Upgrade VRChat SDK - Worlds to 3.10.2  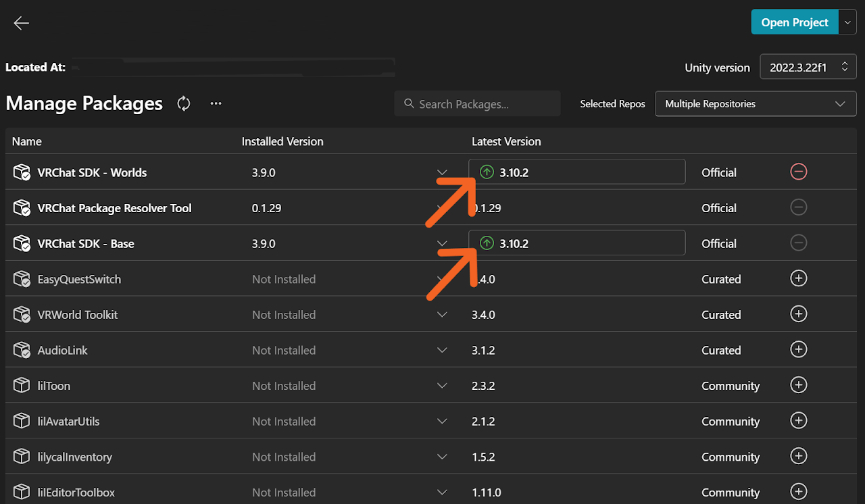[x=576, y=172]
